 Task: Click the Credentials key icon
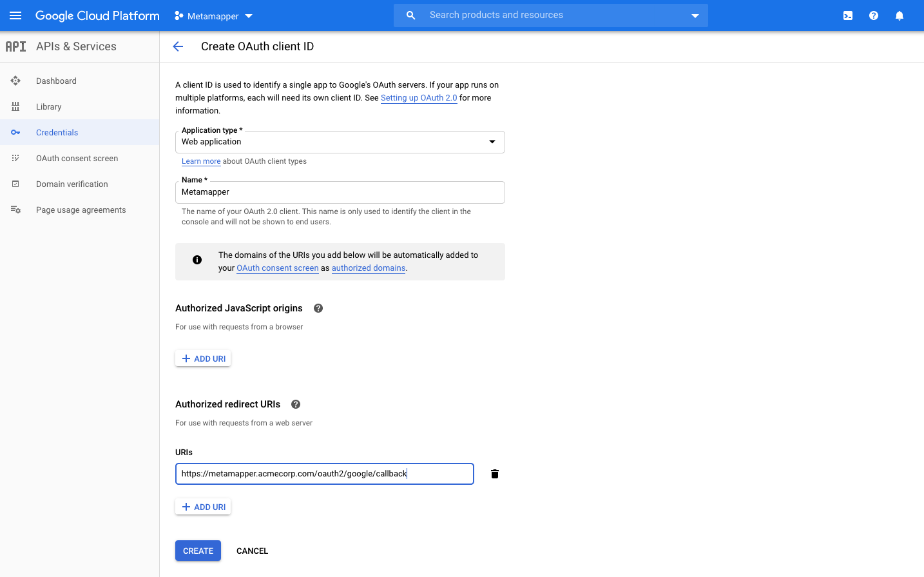[15, 132]
